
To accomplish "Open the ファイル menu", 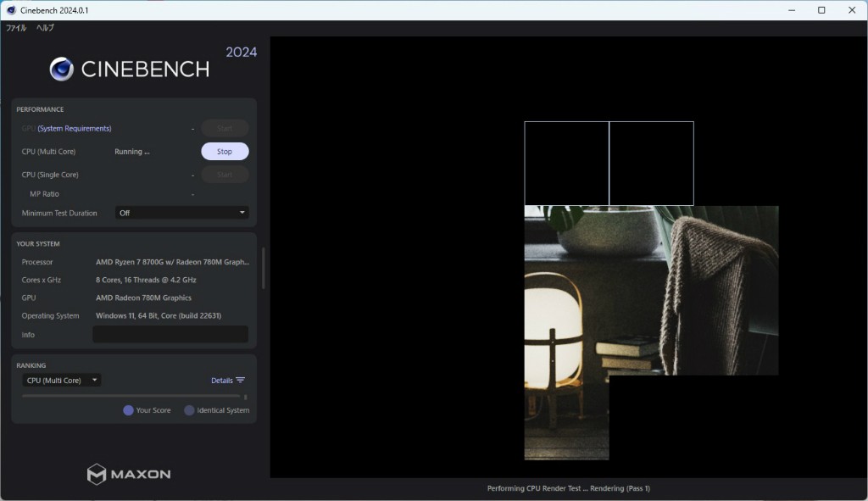I will pos(16,28).
